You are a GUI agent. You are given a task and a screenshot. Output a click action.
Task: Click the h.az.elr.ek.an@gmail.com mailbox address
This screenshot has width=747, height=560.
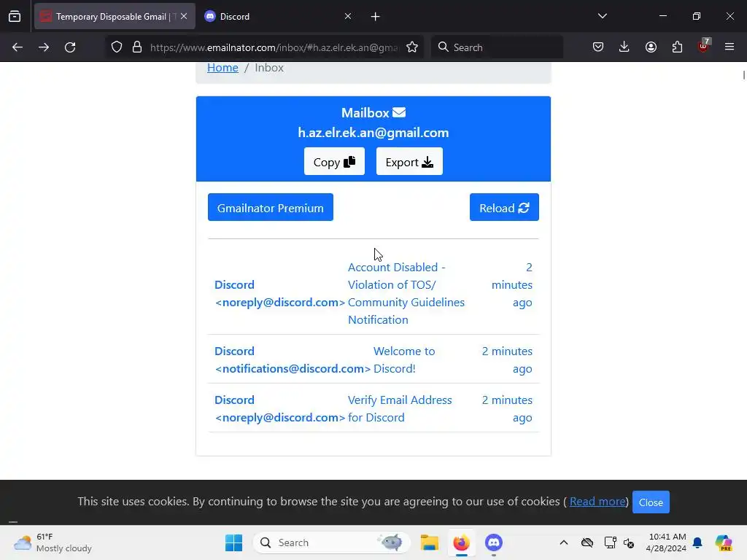pos(373,133)
